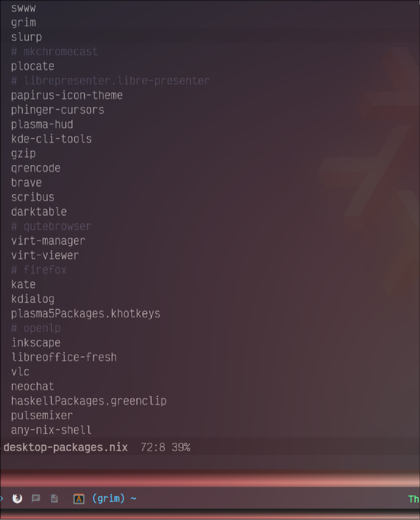420x520 pixels.
Task: Place cursor on the commented # firefox line
Action: coord(39,270)
